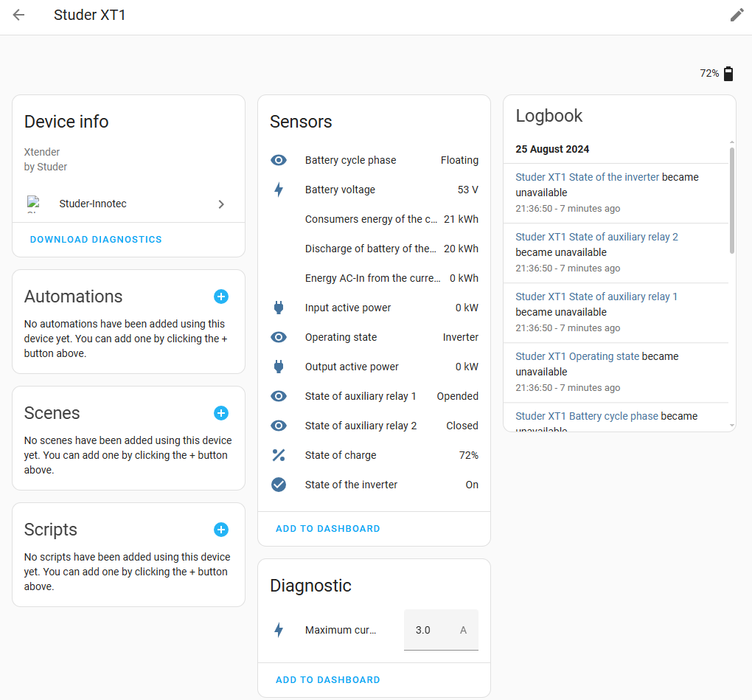
Task: Go back using the arrow icon
Action: [x=18, y=15]
